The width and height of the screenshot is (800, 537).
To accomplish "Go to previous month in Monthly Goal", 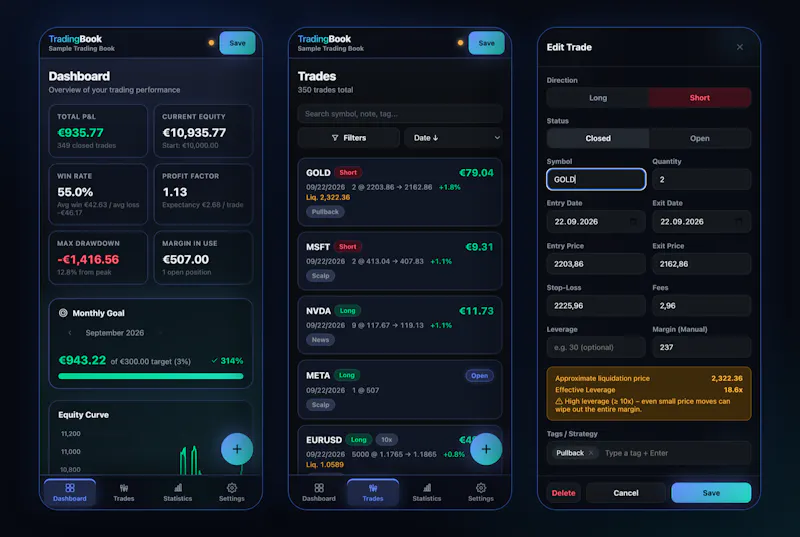I will [70, 333].
